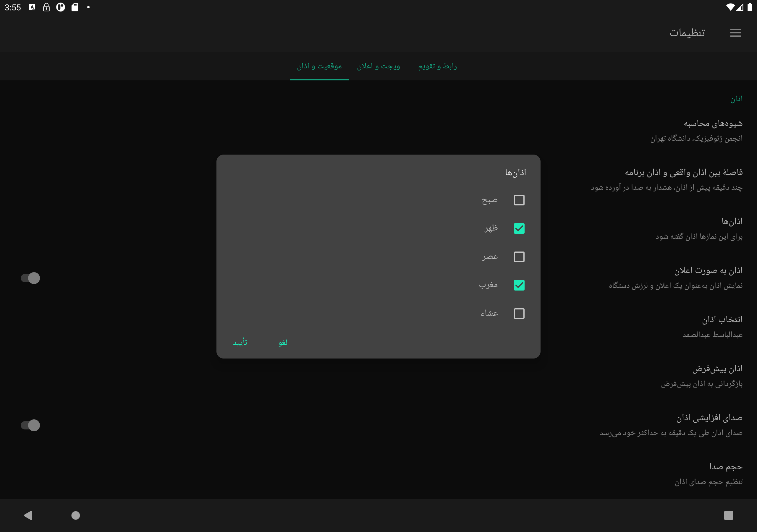The image size is (757, 532).
Task: Select the صبح label in the dialog
Action: coord(490,200)
